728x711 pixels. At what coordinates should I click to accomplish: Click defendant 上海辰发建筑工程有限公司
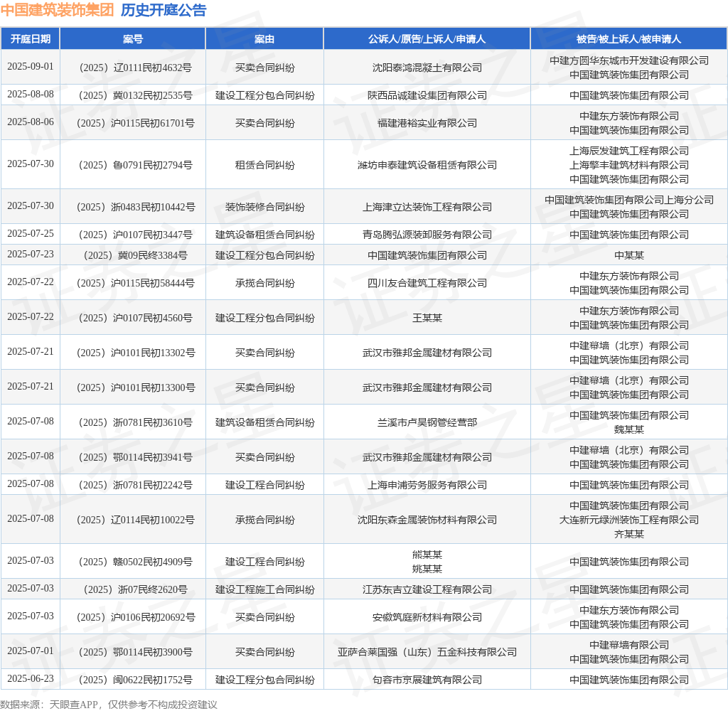click(x=629, y=151)
